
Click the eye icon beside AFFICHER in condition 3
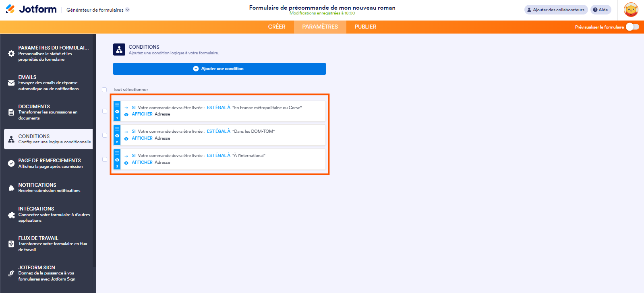[x=126, y=163]
